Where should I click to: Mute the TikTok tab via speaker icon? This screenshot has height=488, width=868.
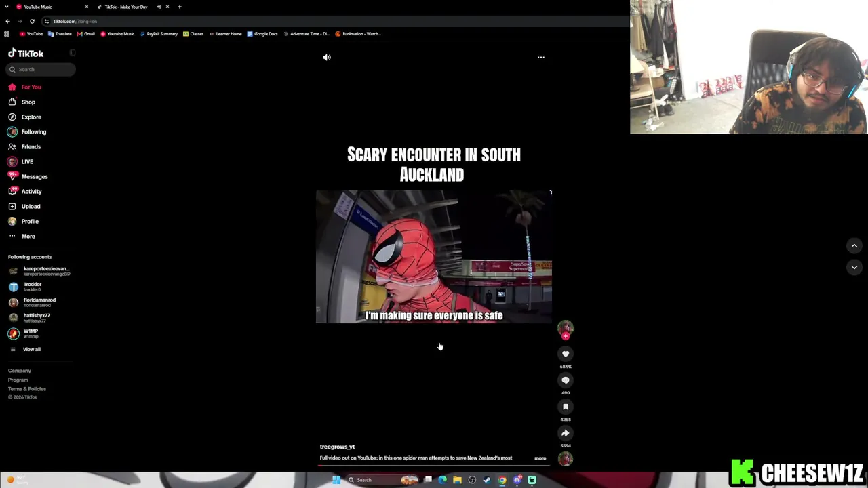click(x=159, y=7)
